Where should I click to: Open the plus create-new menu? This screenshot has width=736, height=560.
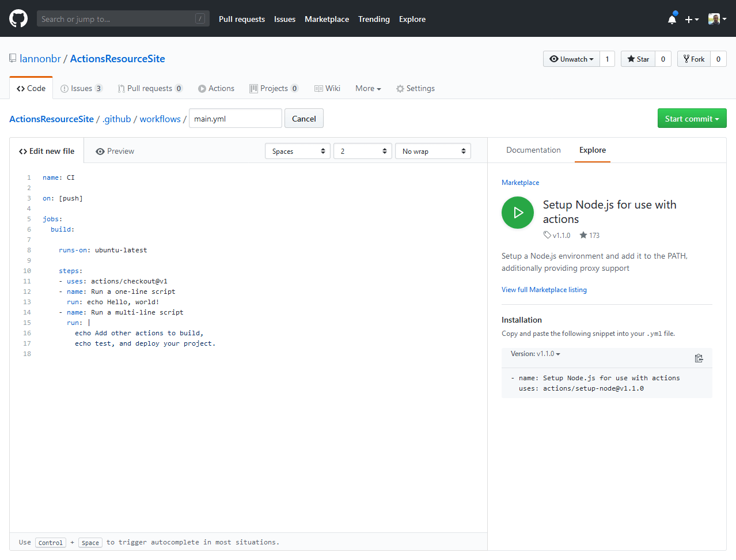692,19
